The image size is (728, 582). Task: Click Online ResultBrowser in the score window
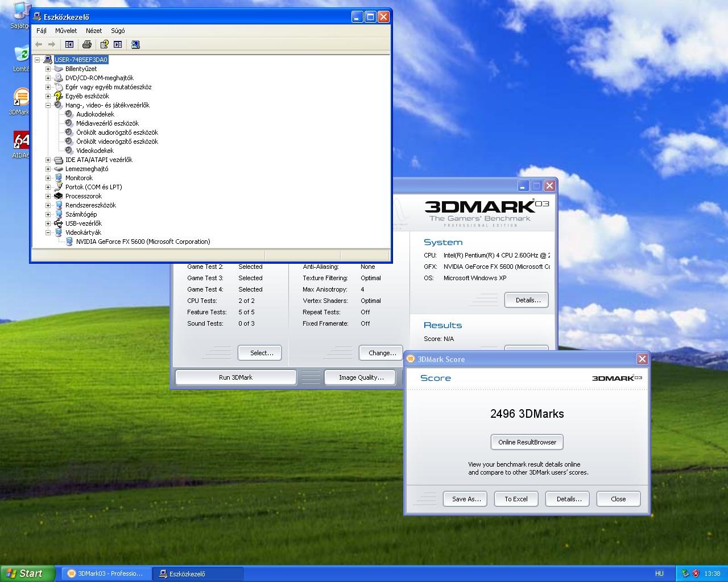(x=527, y=442)
